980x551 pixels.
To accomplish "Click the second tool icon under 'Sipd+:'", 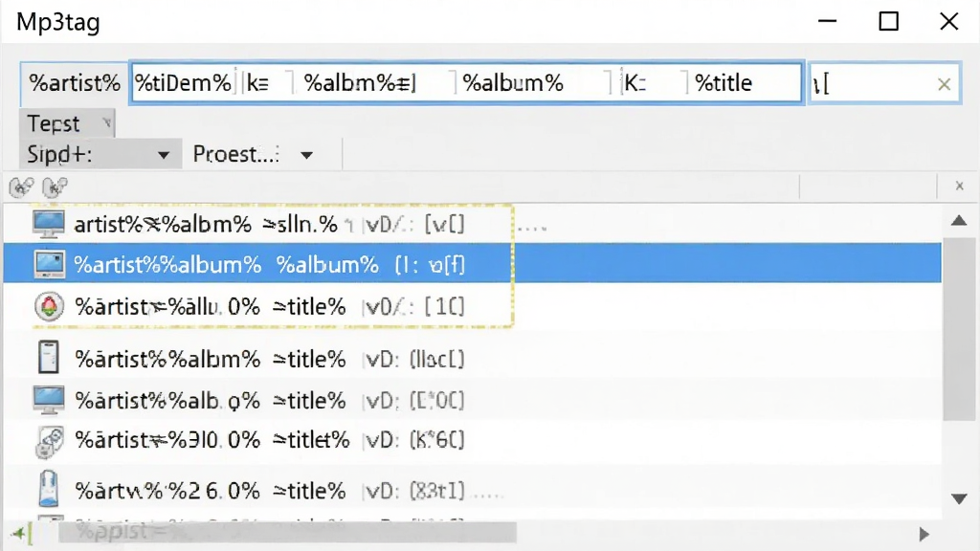I will [55, 187].
